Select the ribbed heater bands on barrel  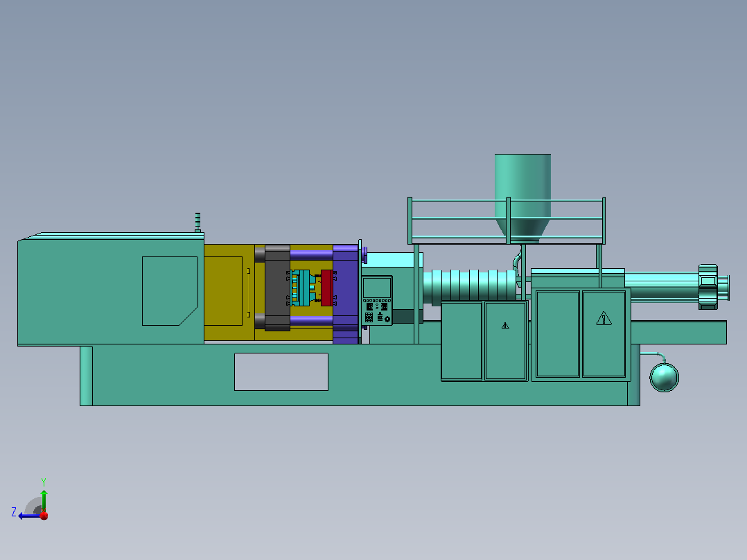coord(469,286)
